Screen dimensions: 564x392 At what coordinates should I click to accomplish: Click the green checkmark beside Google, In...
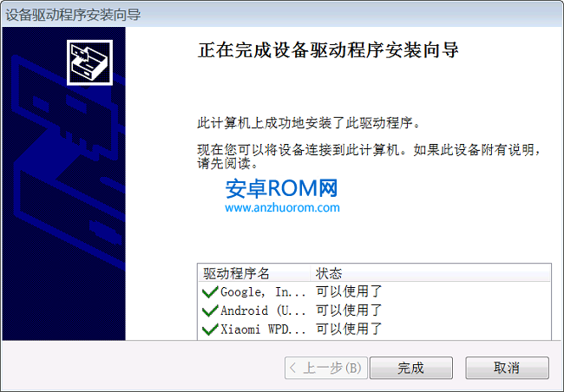coord(210,292)
